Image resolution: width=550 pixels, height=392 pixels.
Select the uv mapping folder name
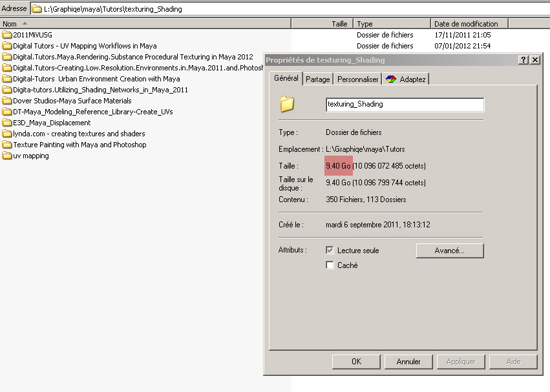[x=31, y=156]
